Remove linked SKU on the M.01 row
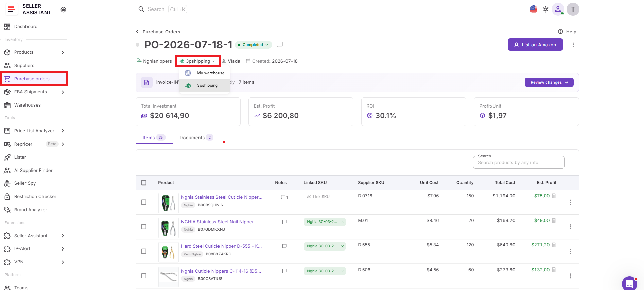Viewport: 644px width, 290px height. point(342,222)
